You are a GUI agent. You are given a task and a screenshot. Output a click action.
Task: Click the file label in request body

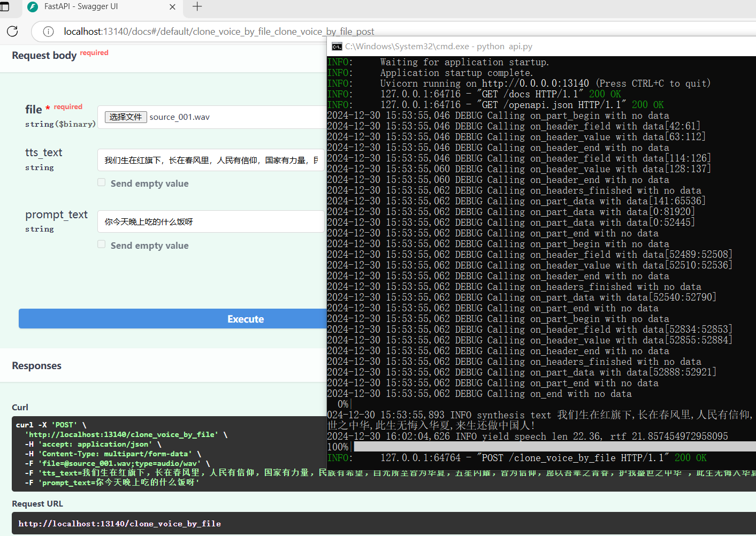point(33,109)
